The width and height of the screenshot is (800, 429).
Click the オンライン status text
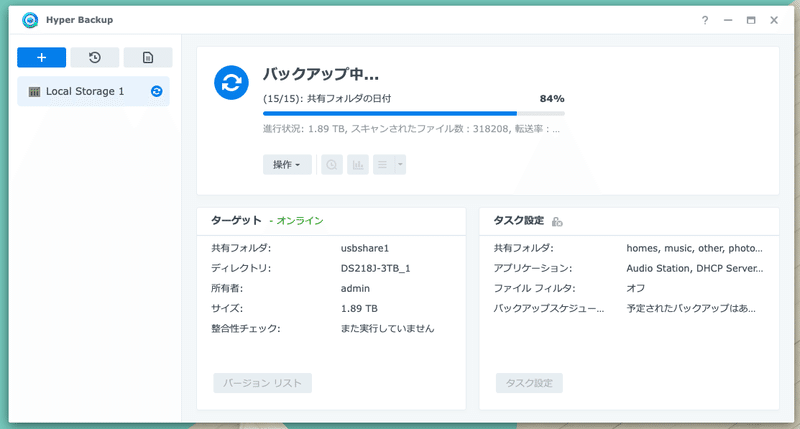300,221
